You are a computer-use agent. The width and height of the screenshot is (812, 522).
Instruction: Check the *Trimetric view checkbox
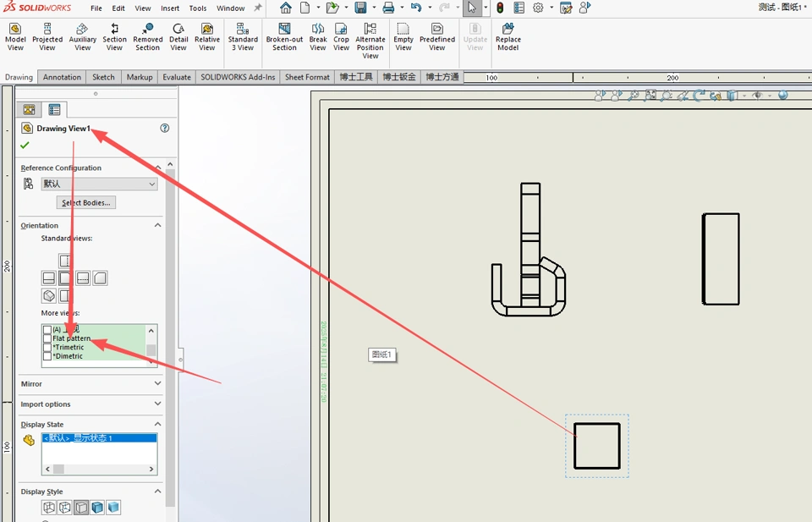(47, 348)
